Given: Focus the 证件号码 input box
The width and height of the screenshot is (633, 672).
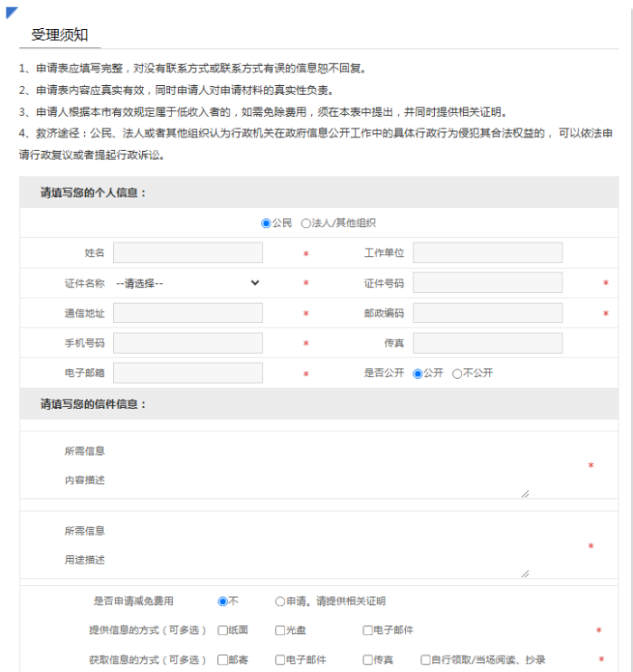Looking at the screenshot, I should click(x=487, y=283).
